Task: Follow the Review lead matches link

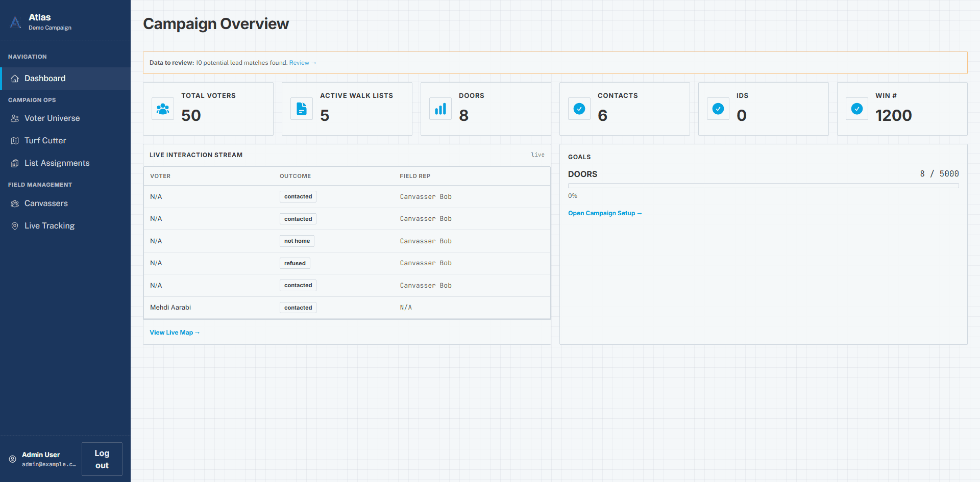Action: [303, 63]
